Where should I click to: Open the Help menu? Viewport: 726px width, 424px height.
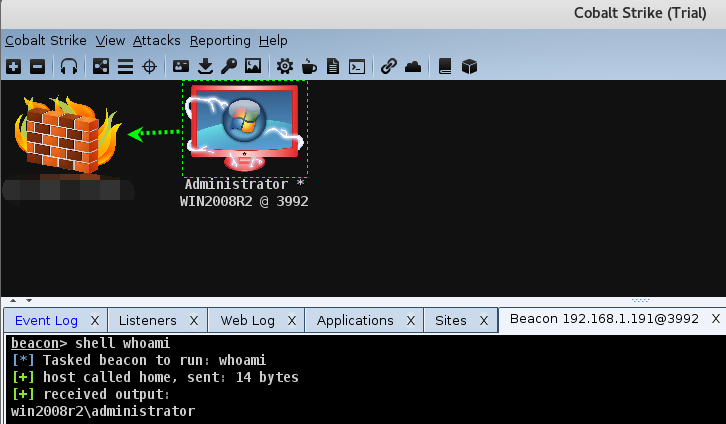click(x=273, y=41)
